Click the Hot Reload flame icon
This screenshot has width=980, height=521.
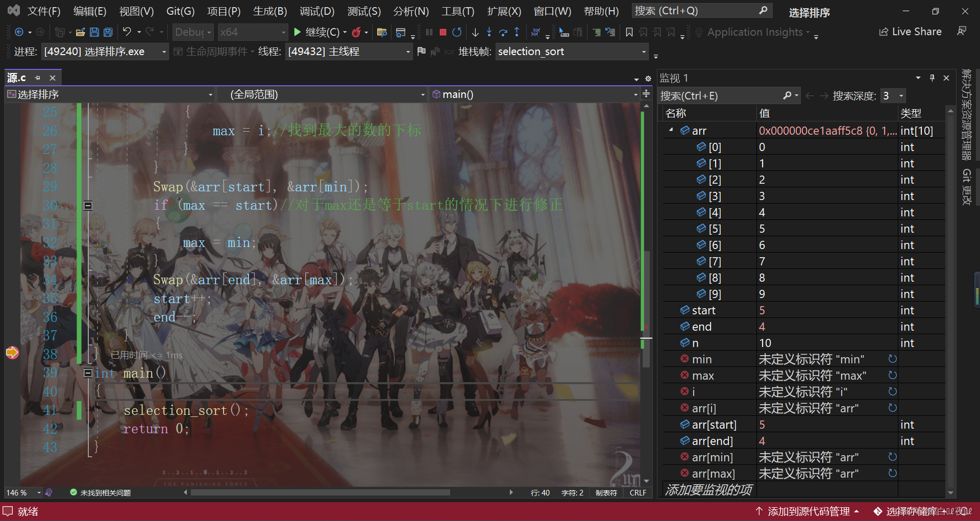356,32
